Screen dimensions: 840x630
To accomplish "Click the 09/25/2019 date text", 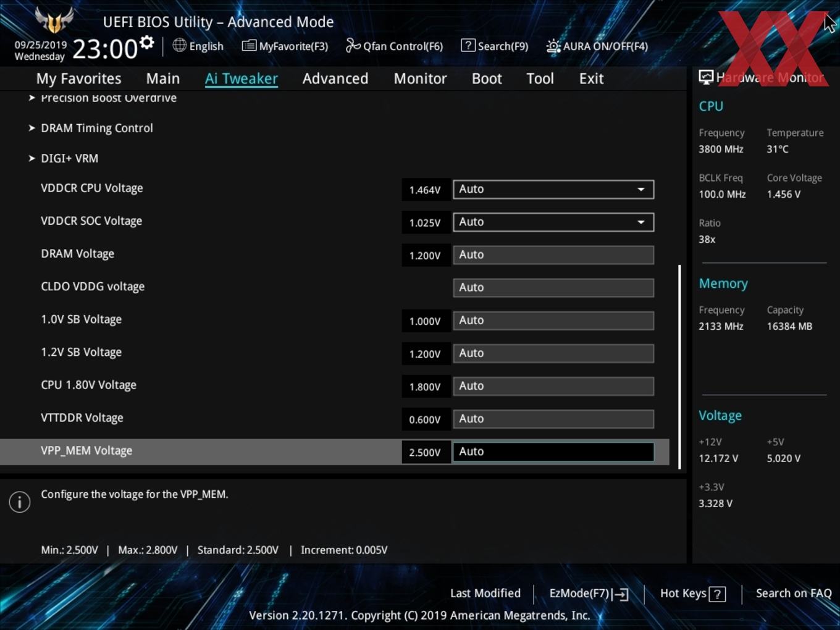I will (41, 44).
